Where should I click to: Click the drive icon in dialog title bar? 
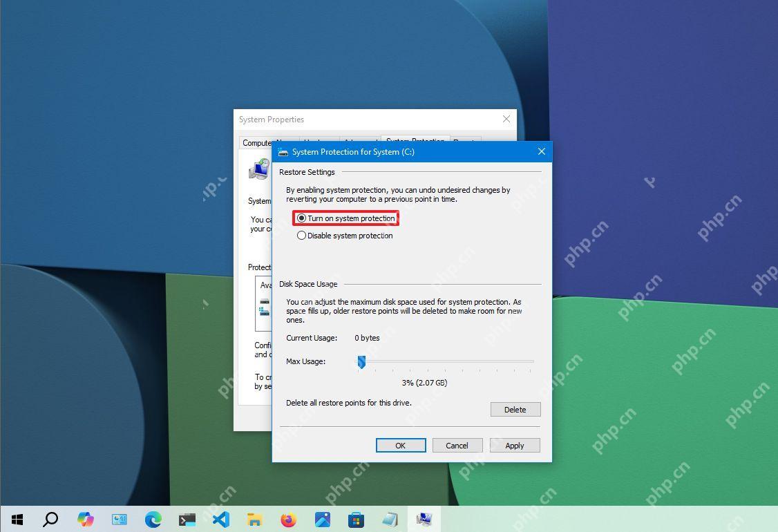coord(283,152)
